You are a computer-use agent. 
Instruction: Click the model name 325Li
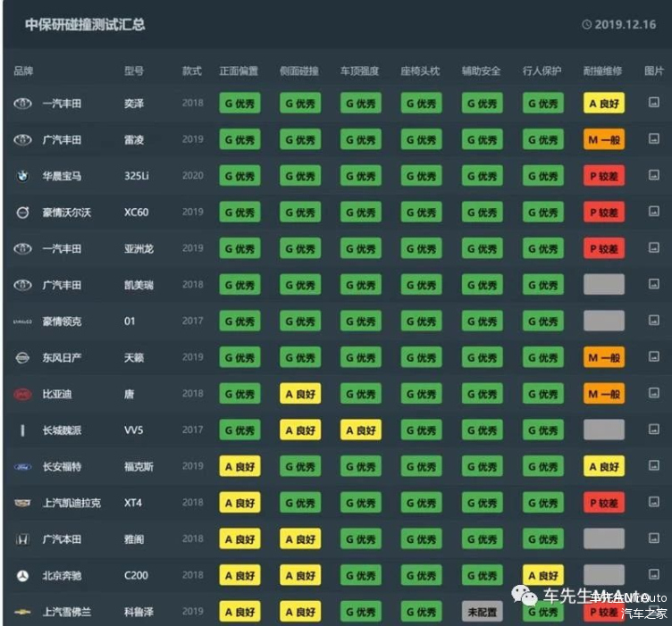(137, 176)
